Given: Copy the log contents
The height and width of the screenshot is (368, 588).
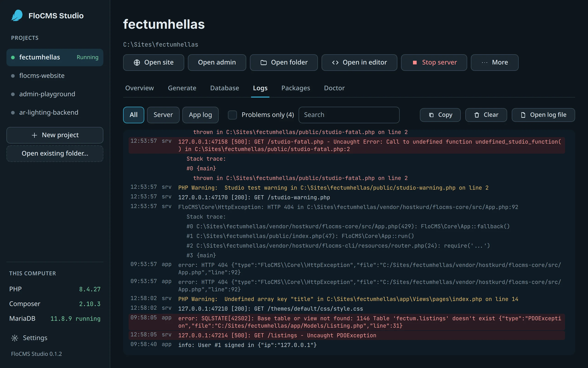Looking at the screenshot, I should click(440, 115).
